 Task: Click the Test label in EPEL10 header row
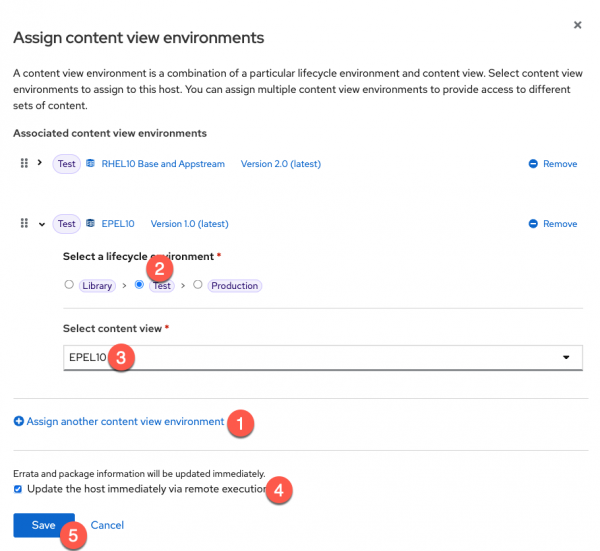coord(67,223)
